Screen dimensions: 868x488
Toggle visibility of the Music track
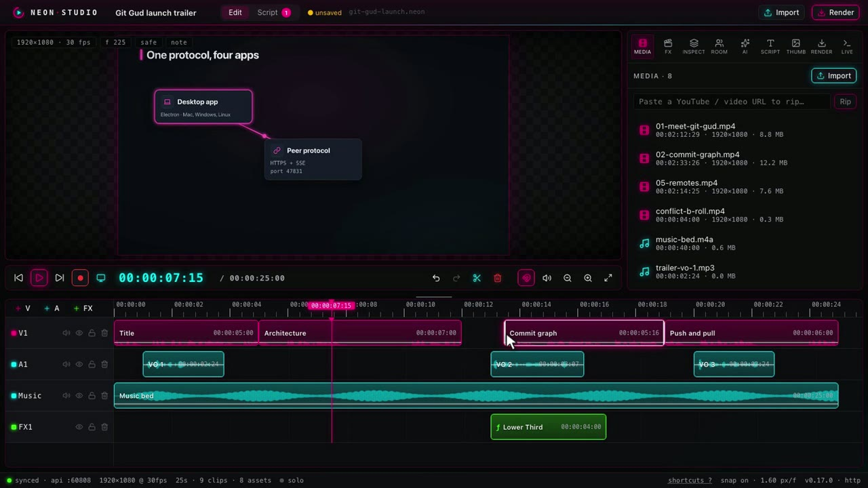[79, 395]
